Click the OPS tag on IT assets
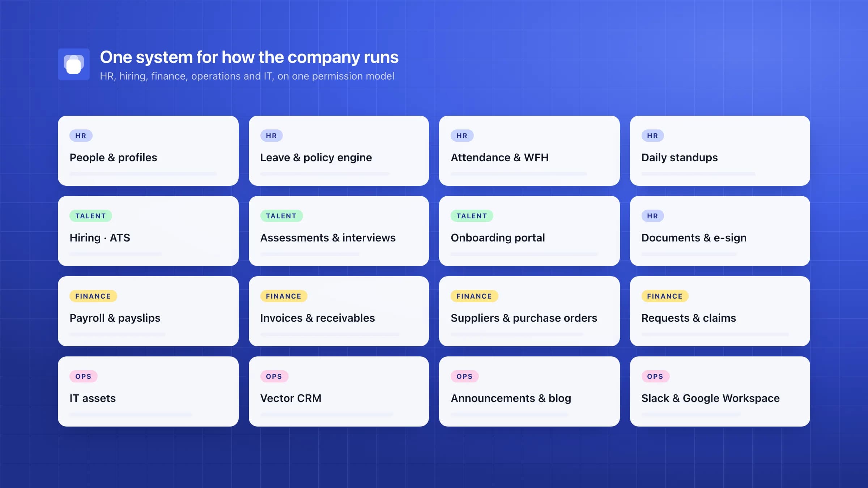 tap(84, 376)
